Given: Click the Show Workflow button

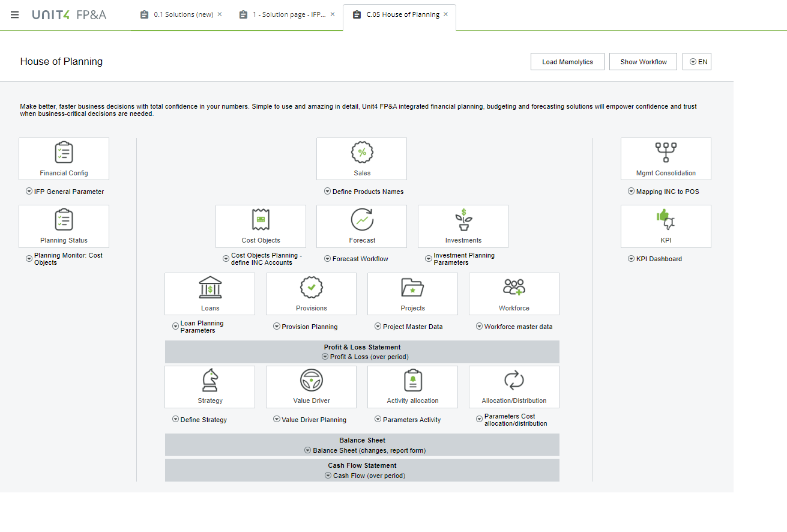Looking at the screenshot, I should pos(643,62).
